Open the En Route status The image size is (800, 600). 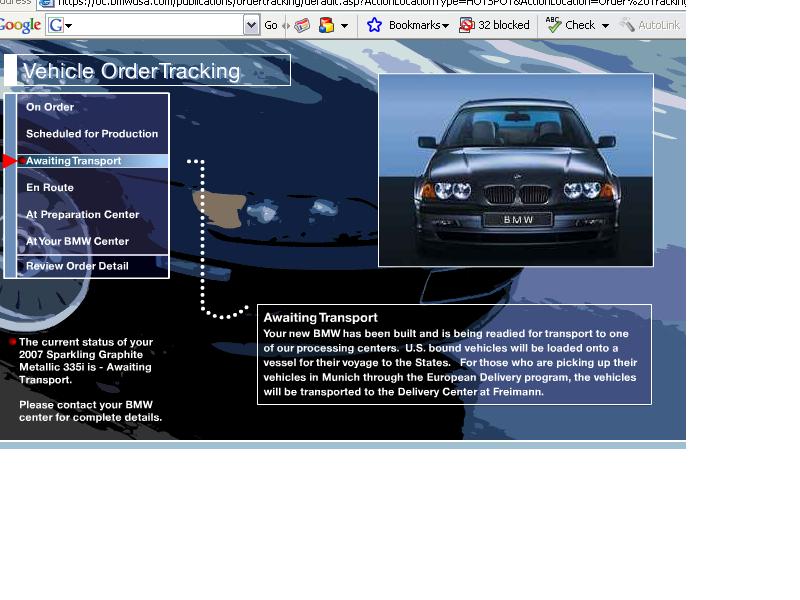coord(50,188)
